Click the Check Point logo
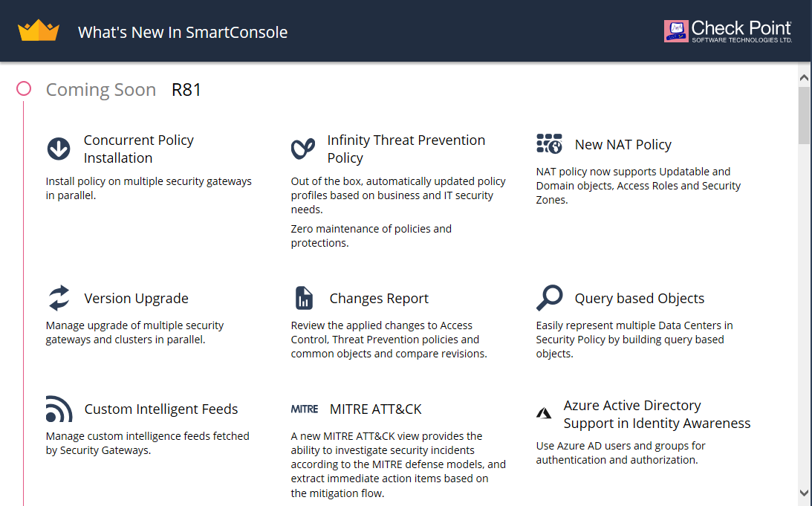812x506 pixels. point(727,31)
